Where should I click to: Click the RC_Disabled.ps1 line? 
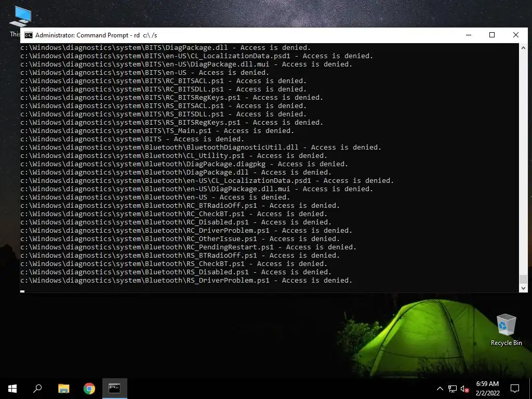pos(176,222)
